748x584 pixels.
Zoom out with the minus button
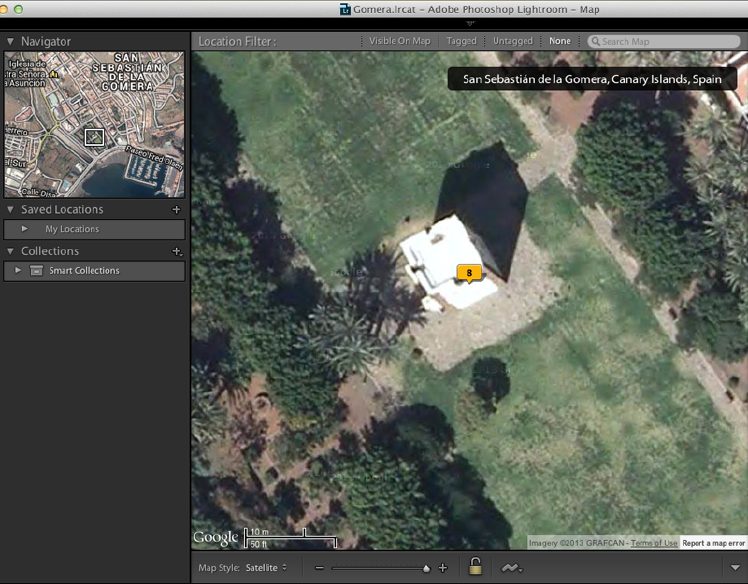pyautogui.click(x=319, y=568)
